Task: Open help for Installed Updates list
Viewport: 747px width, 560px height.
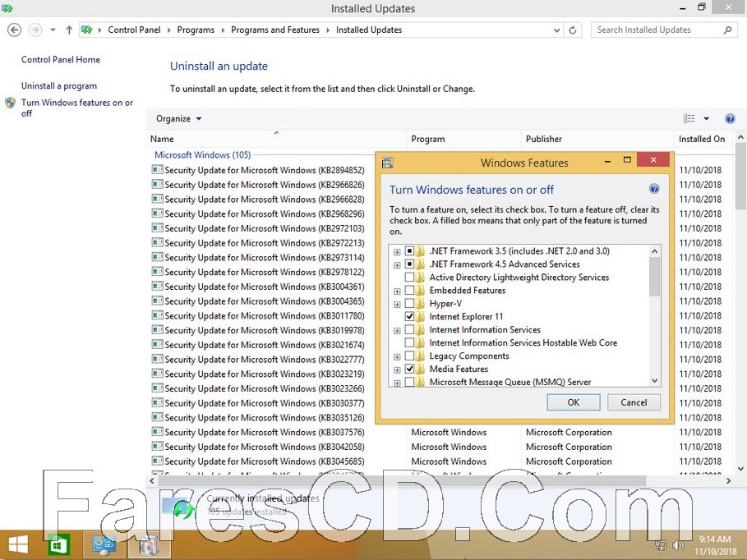Action: [730, 118]
